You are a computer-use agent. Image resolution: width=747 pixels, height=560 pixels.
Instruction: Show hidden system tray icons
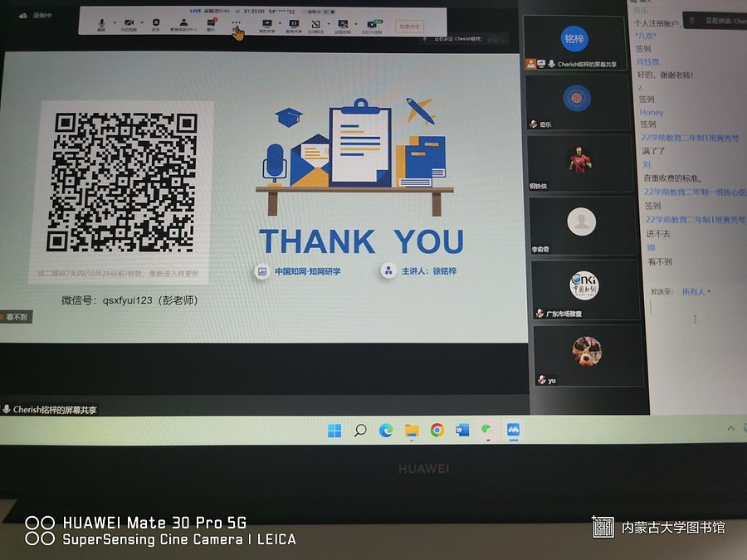click(x=730, y=429)
